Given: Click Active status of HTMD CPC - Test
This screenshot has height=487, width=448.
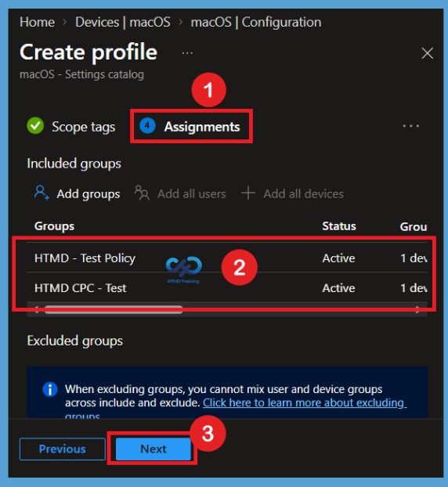Looking at the screenshot, I should (338, 288).
